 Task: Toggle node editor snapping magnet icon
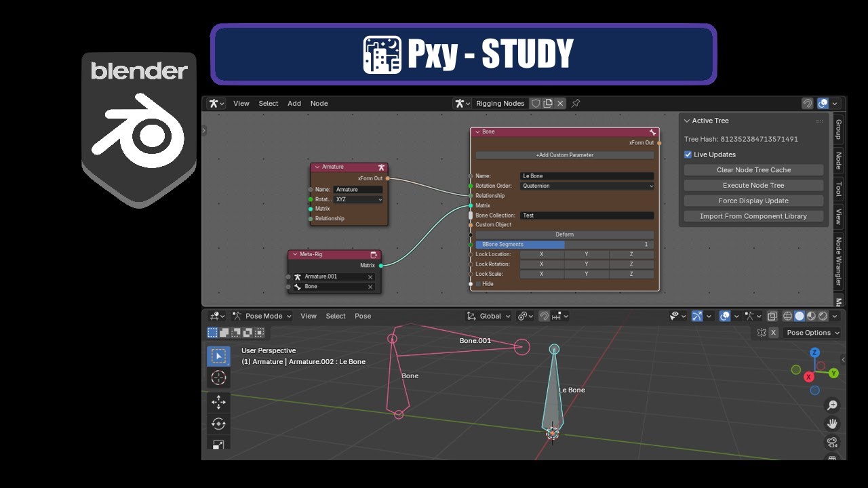(x=808, y=104)
